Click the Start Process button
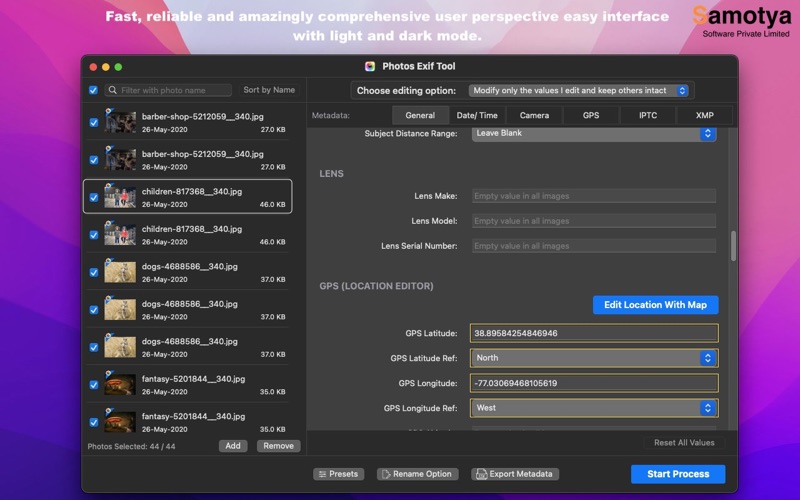800x500 pixels. pos(678,474)
